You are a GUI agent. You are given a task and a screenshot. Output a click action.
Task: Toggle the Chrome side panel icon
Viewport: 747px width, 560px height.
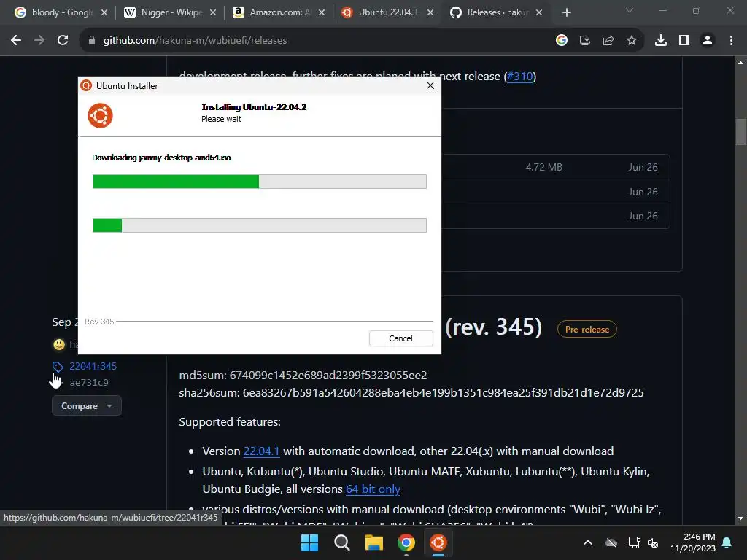point(684,41)
